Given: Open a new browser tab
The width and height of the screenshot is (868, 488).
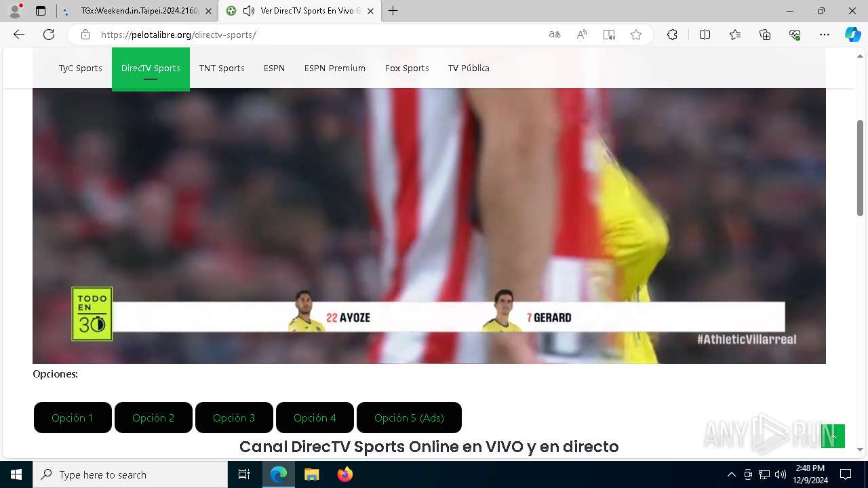Looking at the screenshot, I should tap(393, 11).
